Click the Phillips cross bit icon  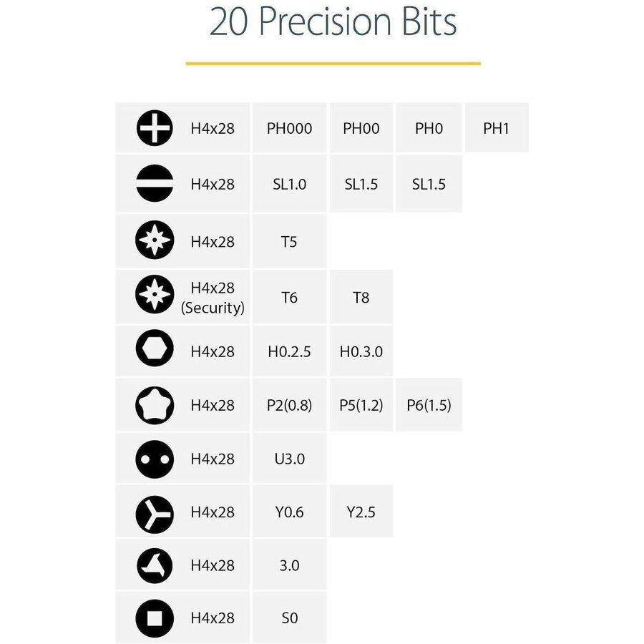click(155, 129)
